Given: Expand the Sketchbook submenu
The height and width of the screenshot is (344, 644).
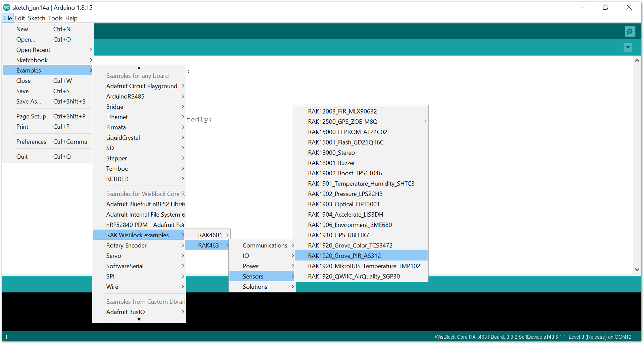Looking at the screenshot, I should click(48, 60).
